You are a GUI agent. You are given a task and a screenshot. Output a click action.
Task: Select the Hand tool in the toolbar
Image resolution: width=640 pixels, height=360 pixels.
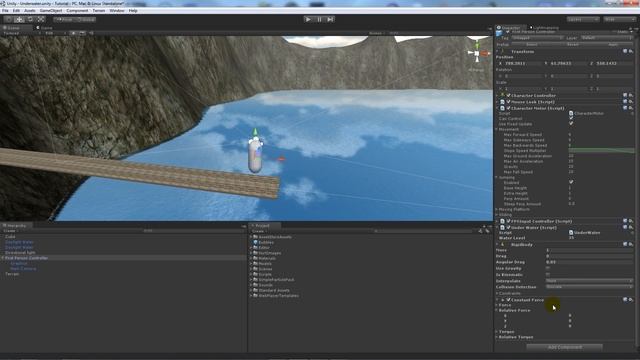coord(9,19)
